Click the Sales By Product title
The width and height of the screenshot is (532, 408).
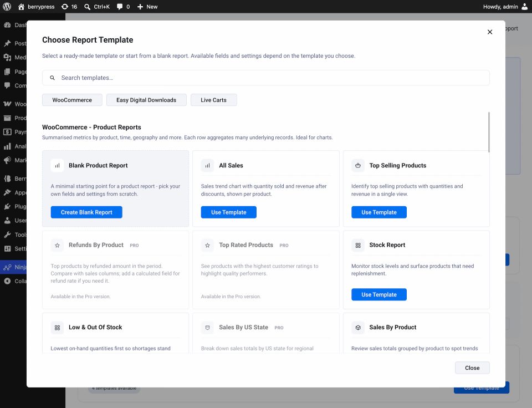point(392,327)
